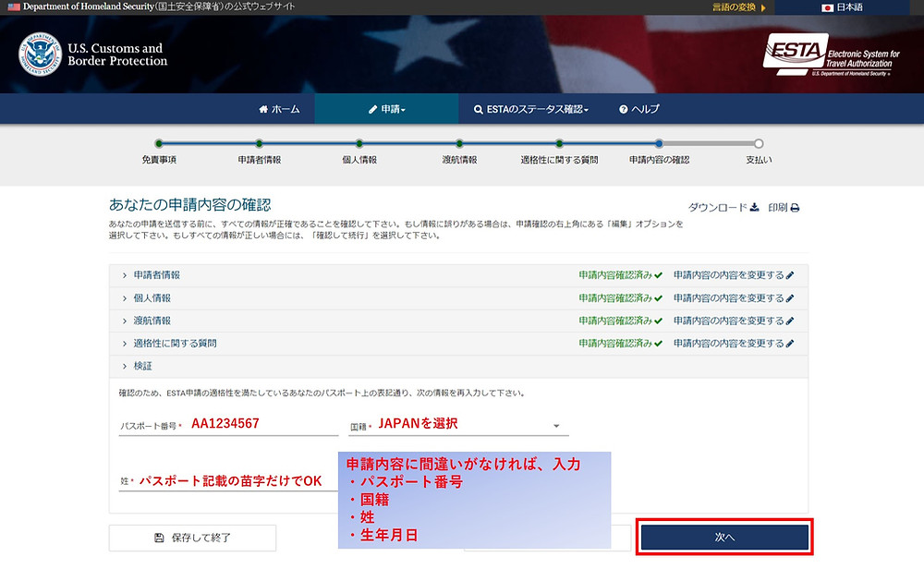
Task: Open the 申請 dropdown menu
Action: click(x=386, y=109)
